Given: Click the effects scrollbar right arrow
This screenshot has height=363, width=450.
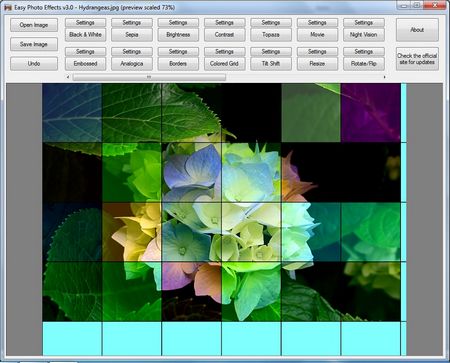Looking at the screenshot, I should tap(384, 77).
